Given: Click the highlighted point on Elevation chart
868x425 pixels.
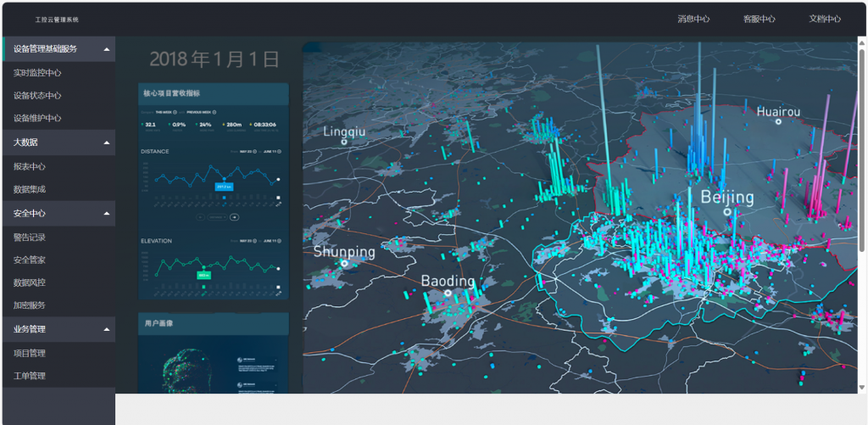Looking at the screenshot, I should pyautogui.click(x=204, y=266).
